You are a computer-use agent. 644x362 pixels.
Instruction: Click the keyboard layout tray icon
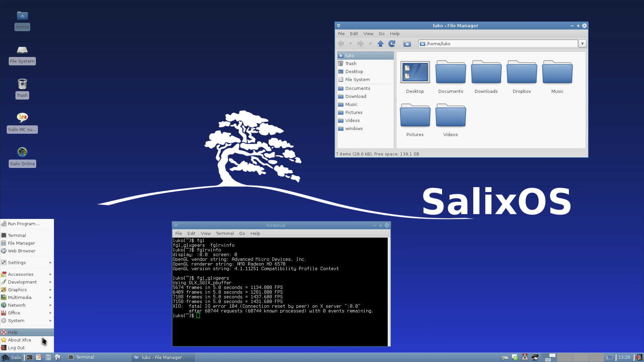(504, 358)
